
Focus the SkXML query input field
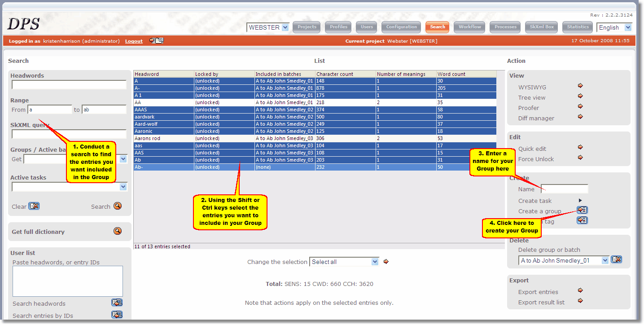(x=69, y=134)
